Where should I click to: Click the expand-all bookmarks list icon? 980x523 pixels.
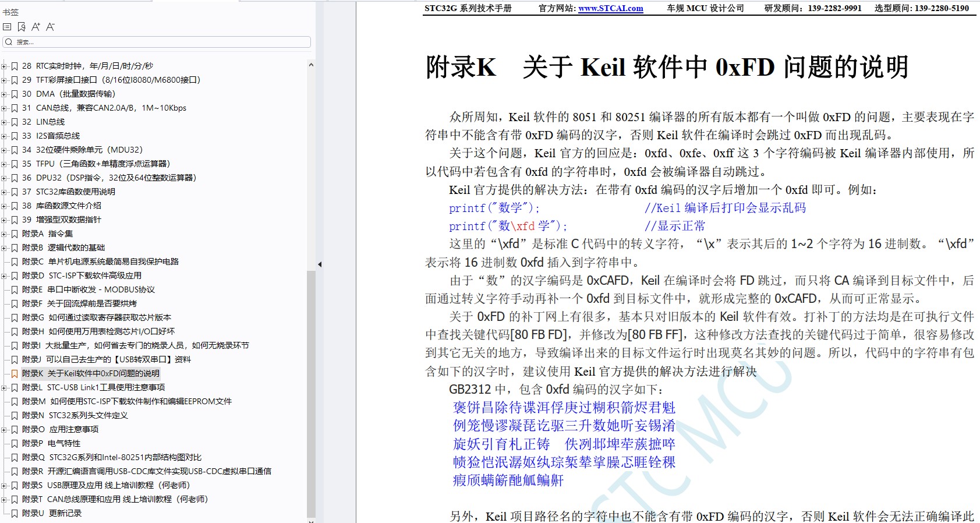pos(7,27)
